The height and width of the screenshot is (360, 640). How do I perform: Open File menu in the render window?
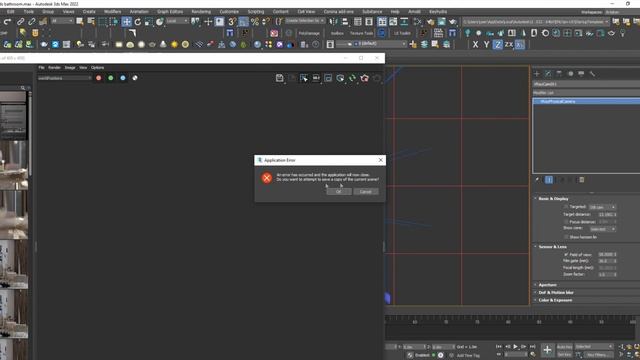point(41,67)
